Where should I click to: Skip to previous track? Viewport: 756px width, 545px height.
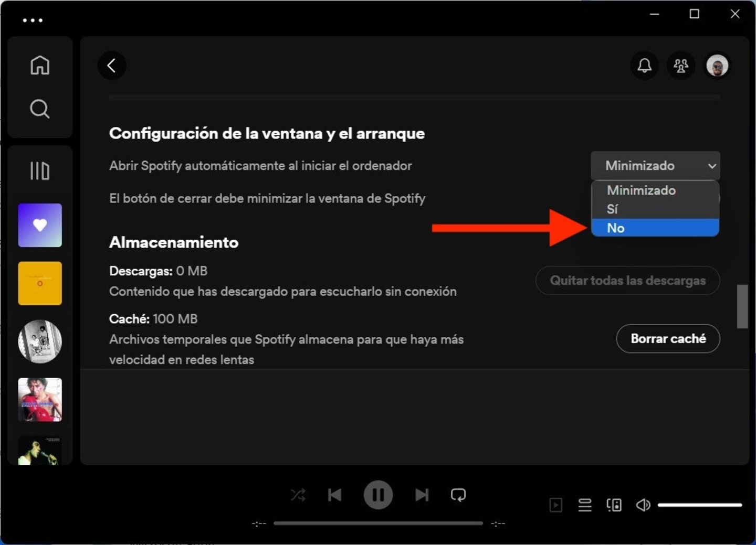tap(334, 495)
